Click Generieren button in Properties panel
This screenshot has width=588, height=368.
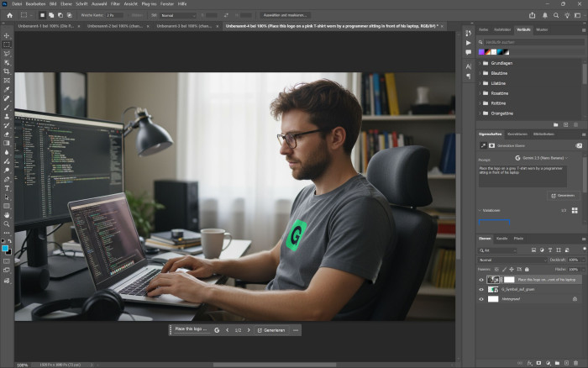point(563,196)
